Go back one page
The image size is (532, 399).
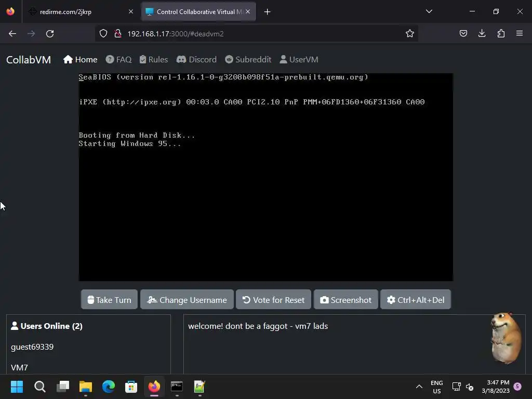[12, 34]
